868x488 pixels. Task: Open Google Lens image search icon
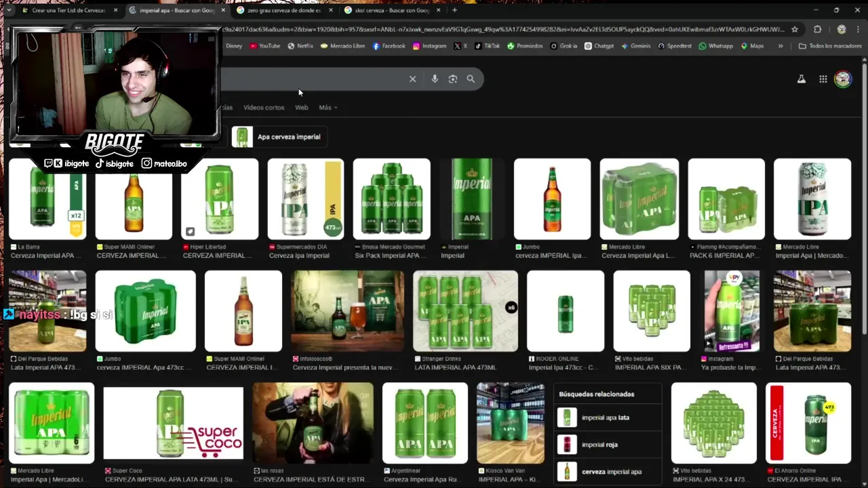coord(453,79)
